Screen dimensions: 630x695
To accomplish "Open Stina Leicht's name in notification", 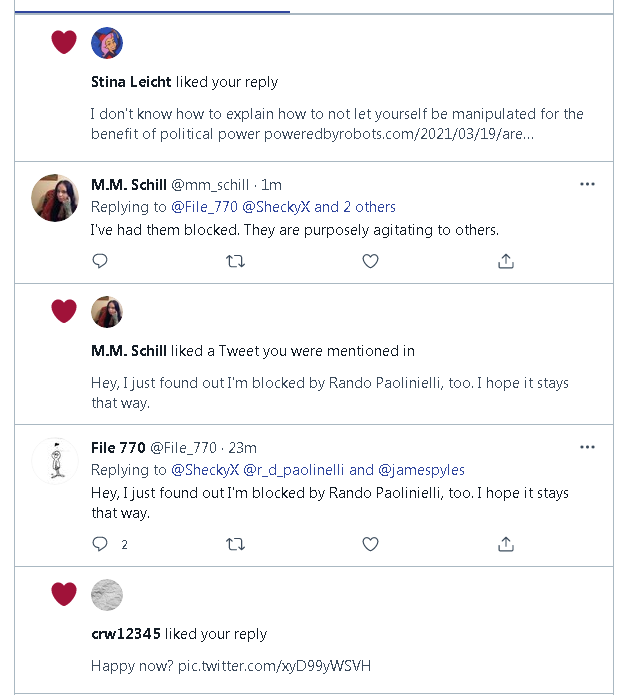I will pyautogui.click(x=131, y=82).
